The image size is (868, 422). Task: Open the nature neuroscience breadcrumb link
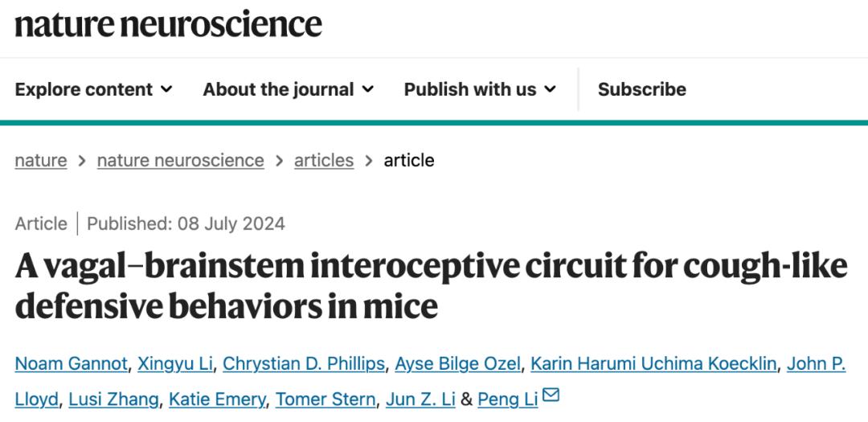(180, 160)
